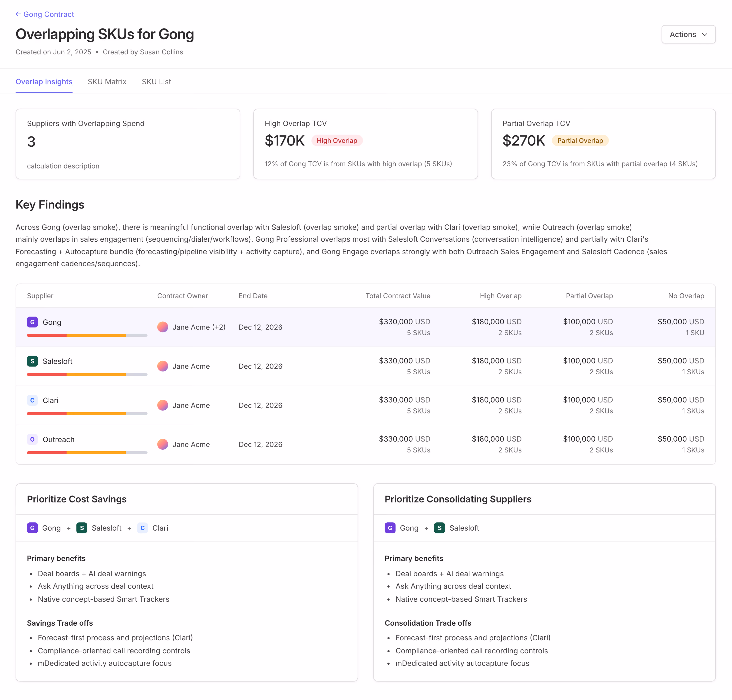732x700 pixels.
Task: Click the Gong overlap progress bar
Action: tap(87, 335)
